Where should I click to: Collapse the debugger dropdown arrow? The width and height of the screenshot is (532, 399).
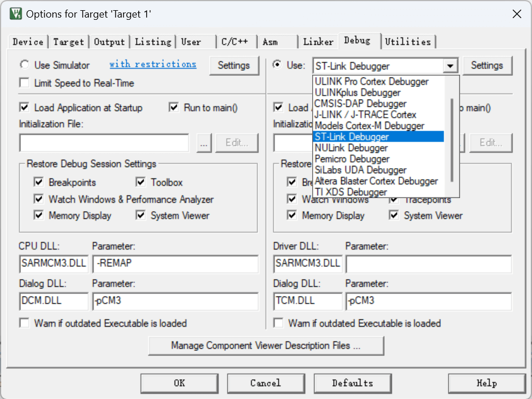450,66
